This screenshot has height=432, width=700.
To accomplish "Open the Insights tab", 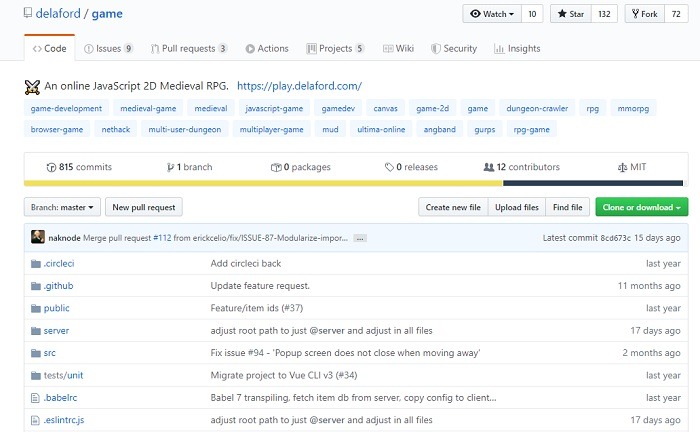I will pos(517,48).
